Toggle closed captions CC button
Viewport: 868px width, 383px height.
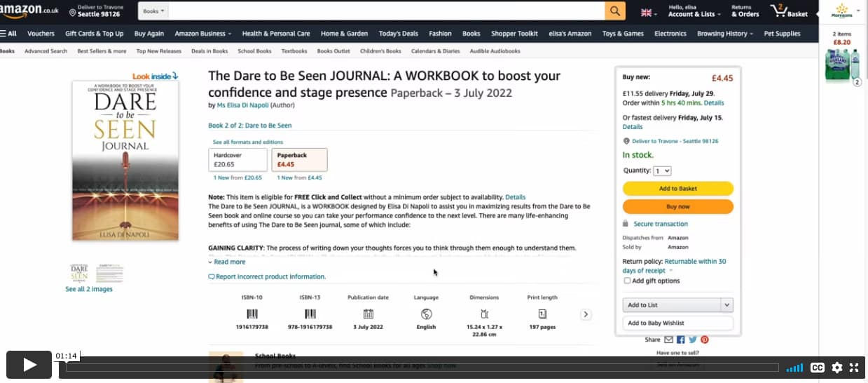pos(817,368)
